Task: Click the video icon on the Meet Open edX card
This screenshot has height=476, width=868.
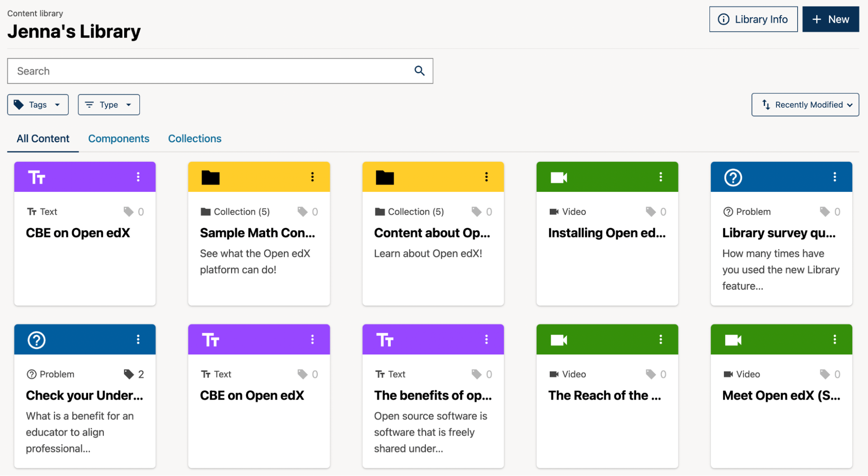Action: pos(733,339)
